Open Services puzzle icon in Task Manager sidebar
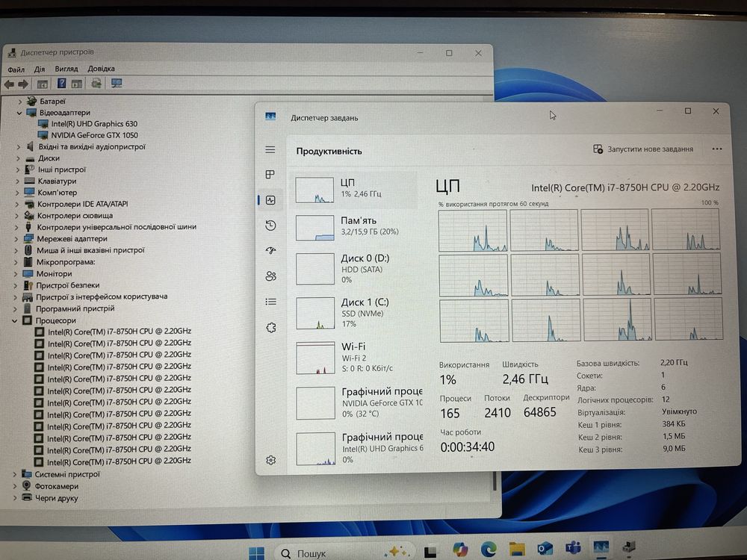The height and width of the screenshot is (560, 747). [x=271, y=328]
